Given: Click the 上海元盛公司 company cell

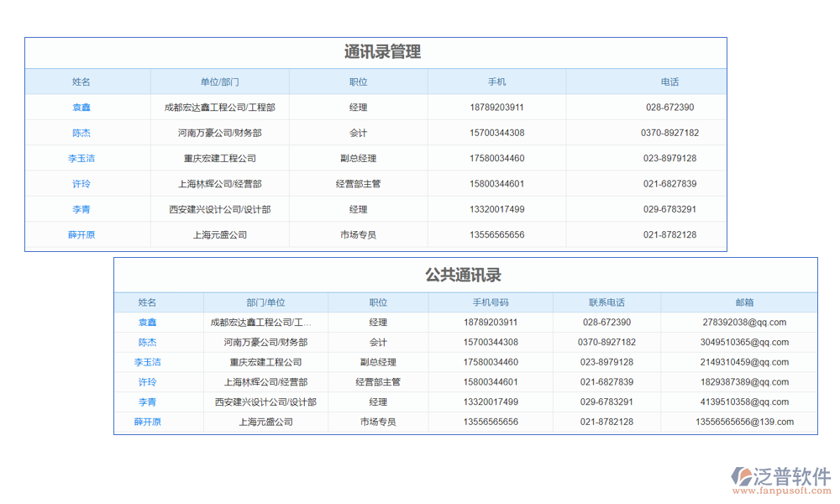Looking at the screenshot, I should pyautogui.click(x=218, y=234).
